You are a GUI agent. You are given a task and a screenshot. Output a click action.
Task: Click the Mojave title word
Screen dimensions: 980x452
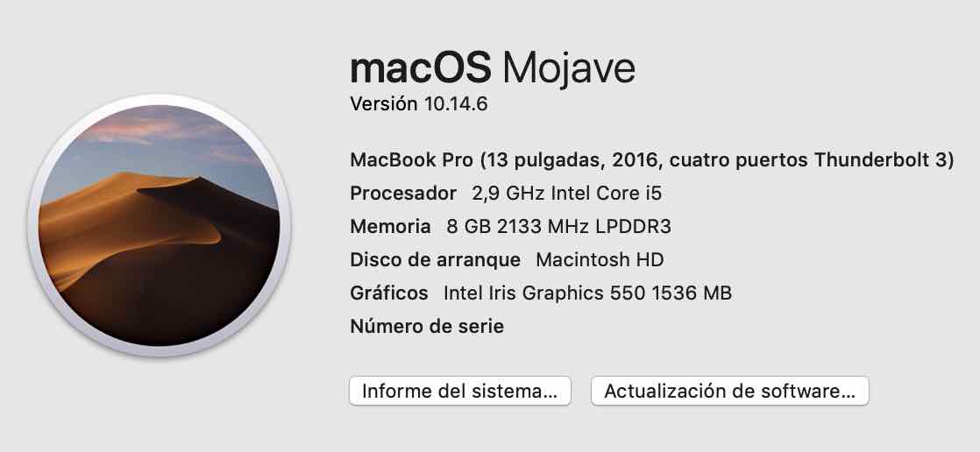click(569, 69)
